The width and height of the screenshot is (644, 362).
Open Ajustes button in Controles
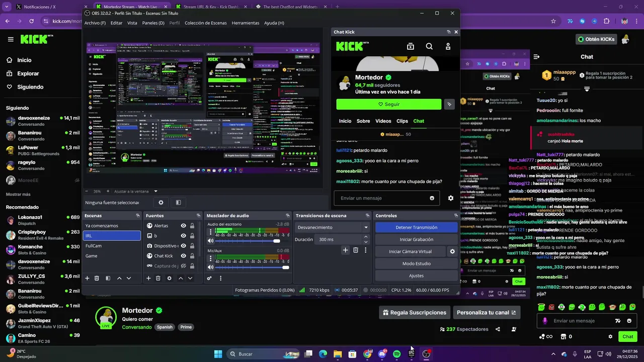click(x=416, y=276)
